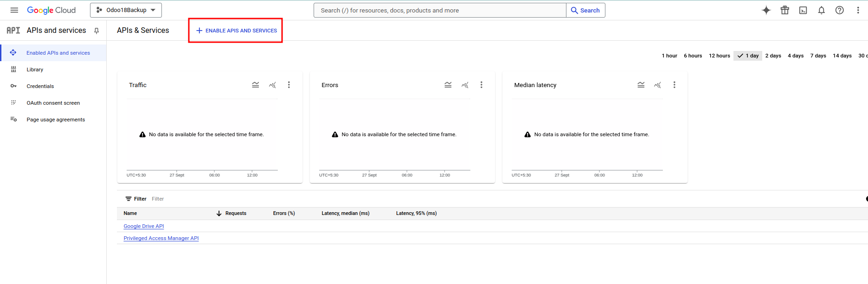Open Traffic chart more options menu
The image size is (868, 284).
[289, 85]
